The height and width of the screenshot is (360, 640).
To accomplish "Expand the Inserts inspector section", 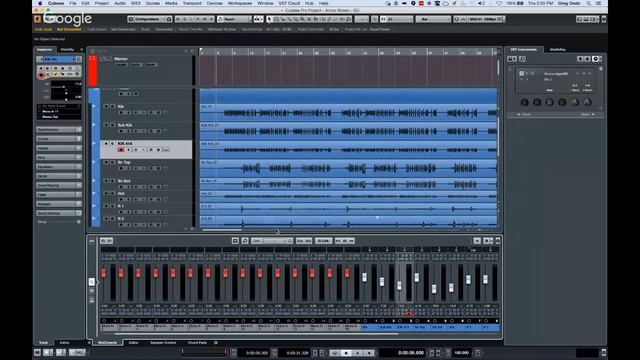I will click(x=59, y=148).
